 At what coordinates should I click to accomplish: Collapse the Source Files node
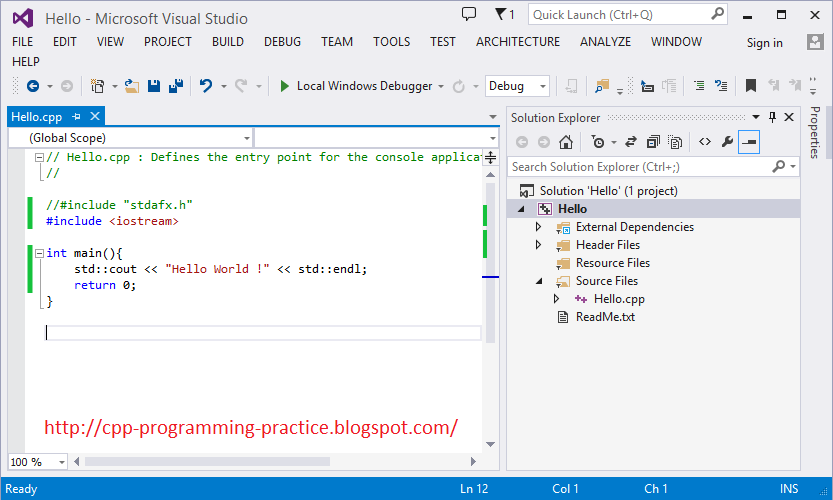(x=539, y=281)
